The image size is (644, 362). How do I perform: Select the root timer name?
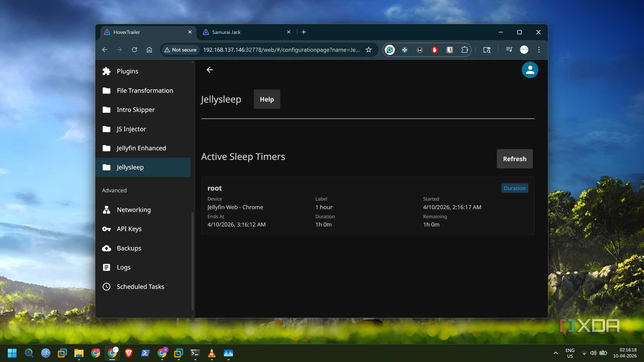pyautogui.click(x=215, y=188)
